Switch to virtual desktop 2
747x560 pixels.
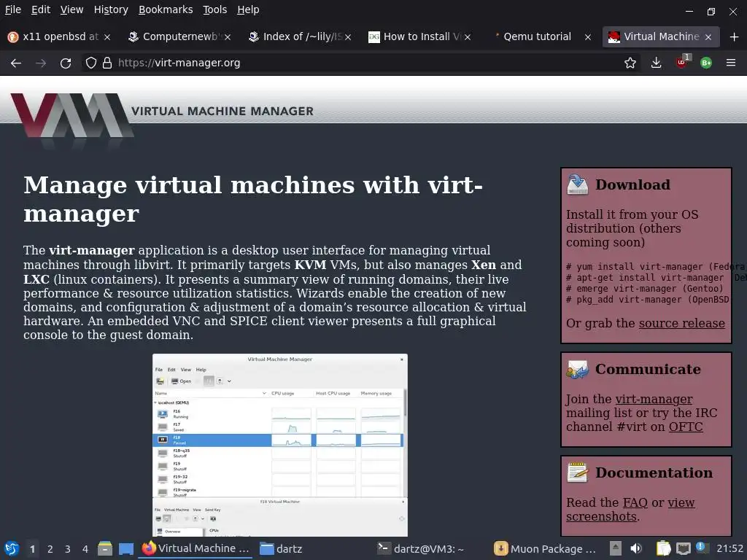click(x=50, y=549)
